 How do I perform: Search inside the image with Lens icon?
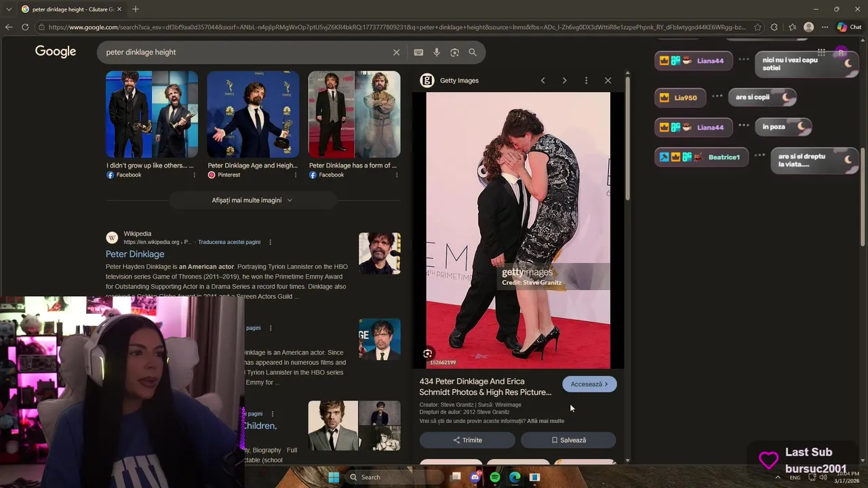tap(427, 354)
